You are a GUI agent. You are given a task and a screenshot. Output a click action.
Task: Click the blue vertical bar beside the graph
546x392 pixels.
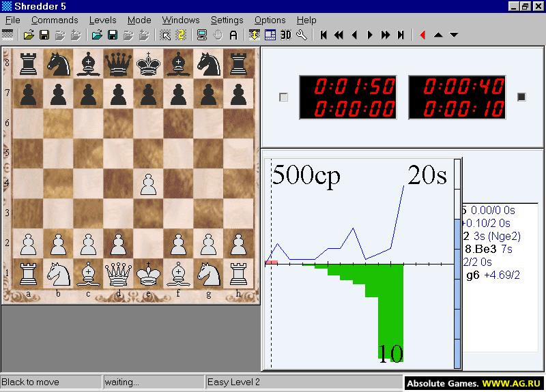click(457, 294)
